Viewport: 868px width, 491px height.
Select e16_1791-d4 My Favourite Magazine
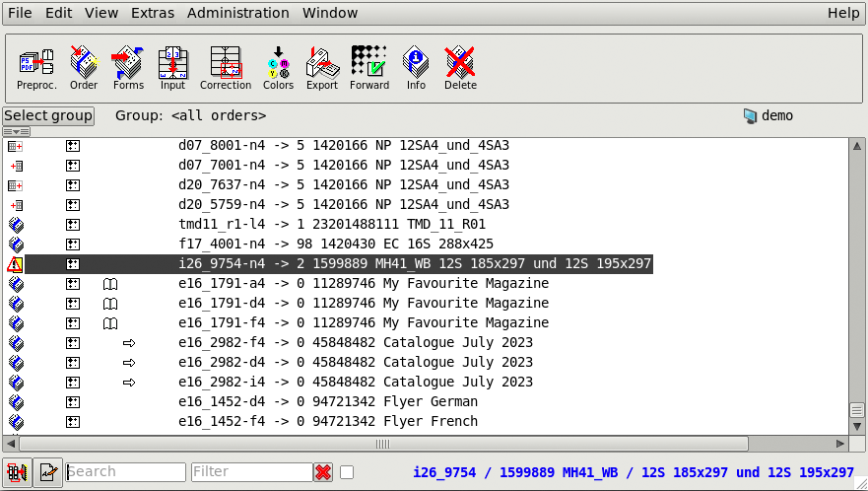[364, 303]
